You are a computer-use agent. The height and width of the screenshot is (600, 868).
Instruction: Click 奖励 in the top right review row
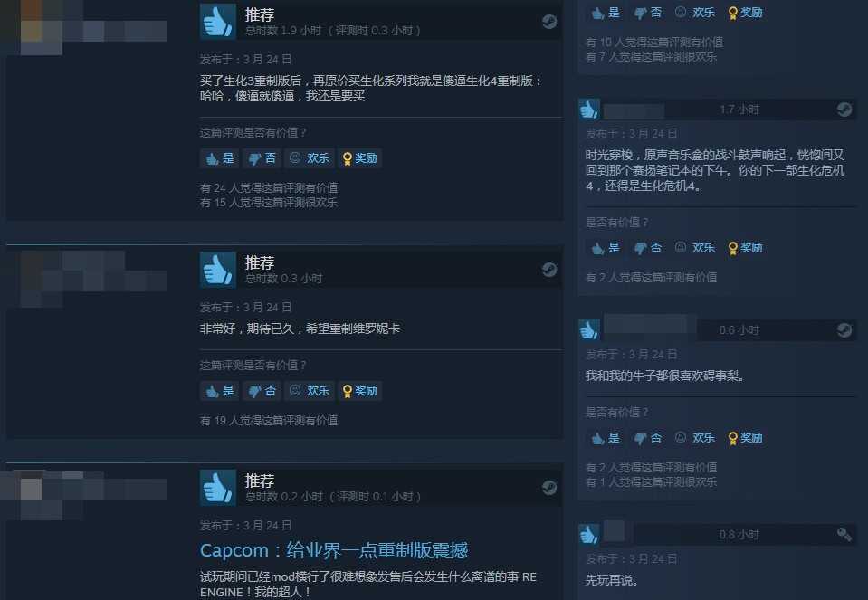745,13
